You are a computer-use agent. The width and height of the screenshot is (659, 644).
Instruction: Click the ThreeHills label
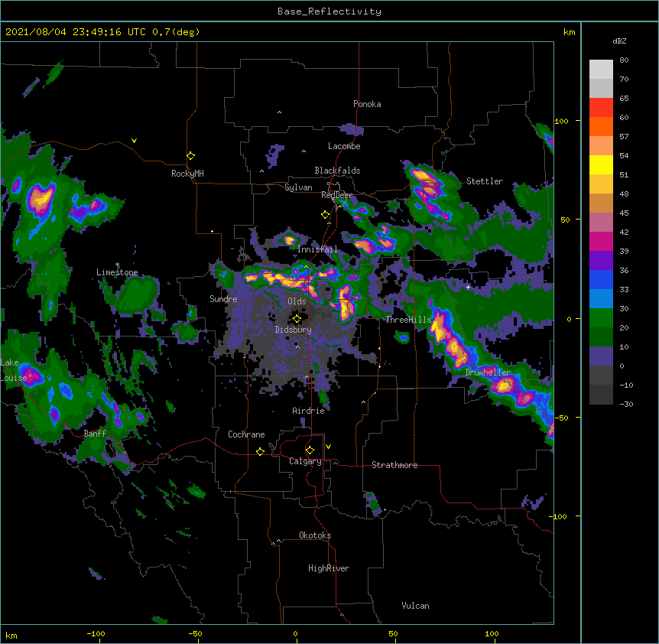408,320
